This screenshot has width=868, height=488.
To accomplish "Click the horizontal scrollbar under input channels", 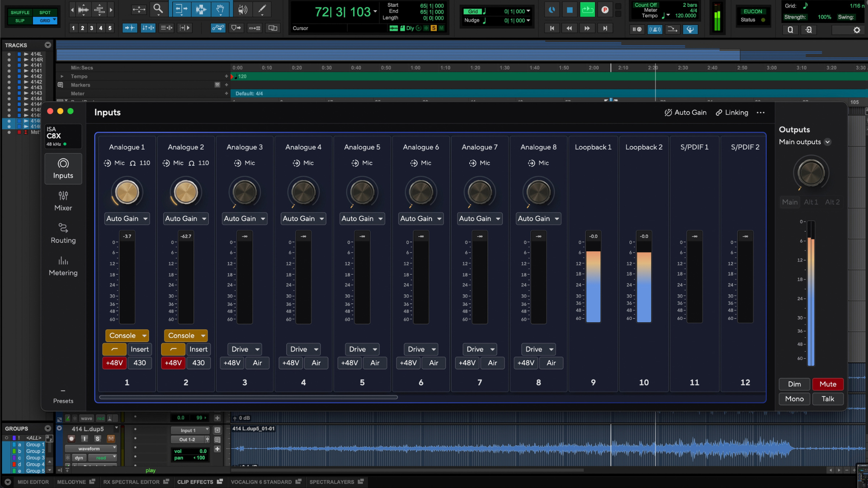I will click(x=248, y=397).
